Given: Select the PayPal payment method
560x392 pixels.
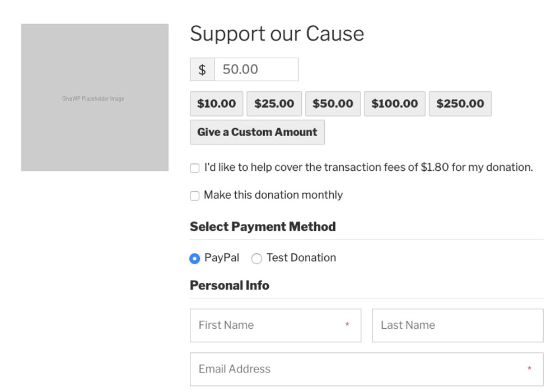Looking at the screenshot, I should click(x=195, y=258).
